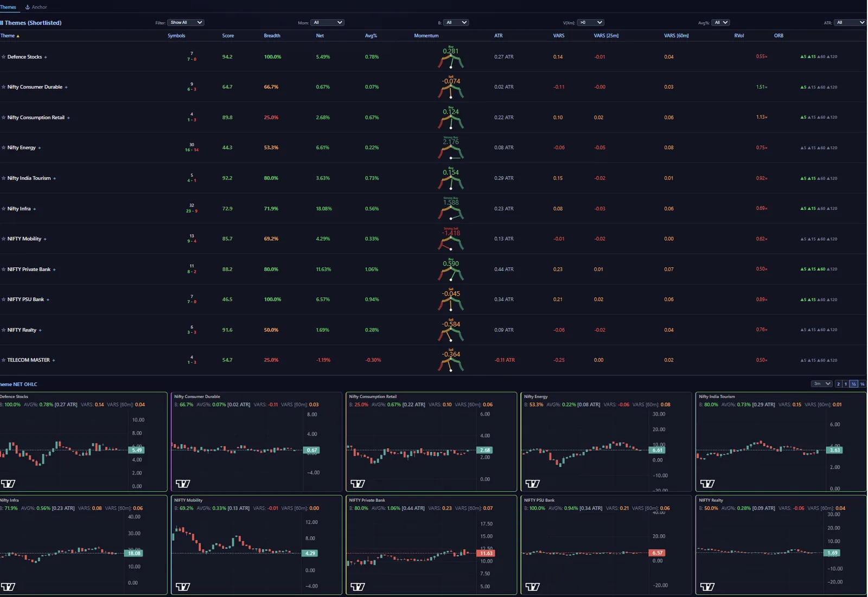Open the Filter Show All dropdown
Screen dimensions: 868x597
point(186,23)
